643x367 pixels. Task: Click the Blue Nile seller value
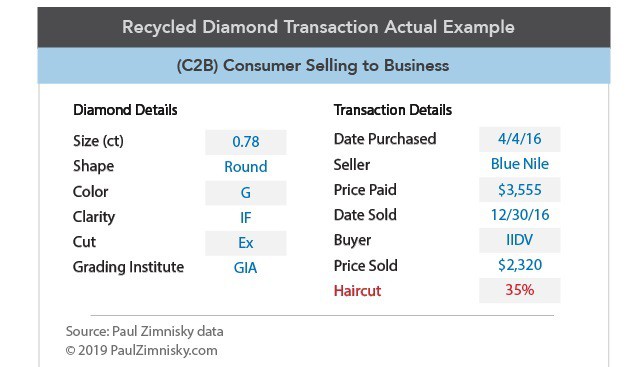point(520,164)
